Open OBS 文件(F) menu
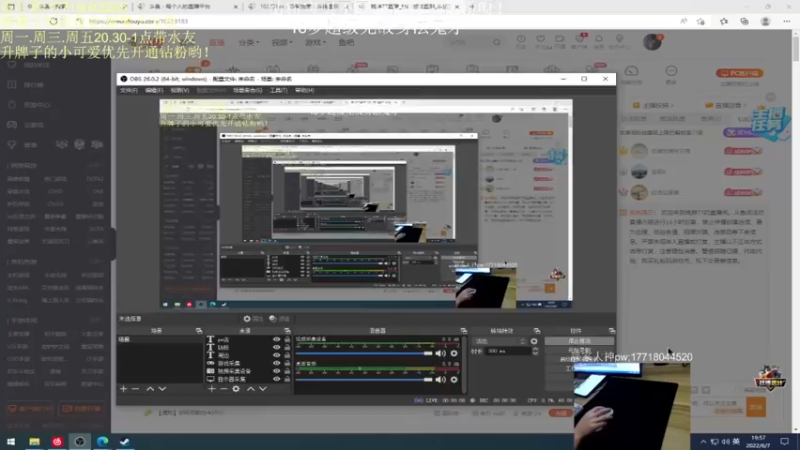Viewport: 800px width, 450px height. coord(129,90)
